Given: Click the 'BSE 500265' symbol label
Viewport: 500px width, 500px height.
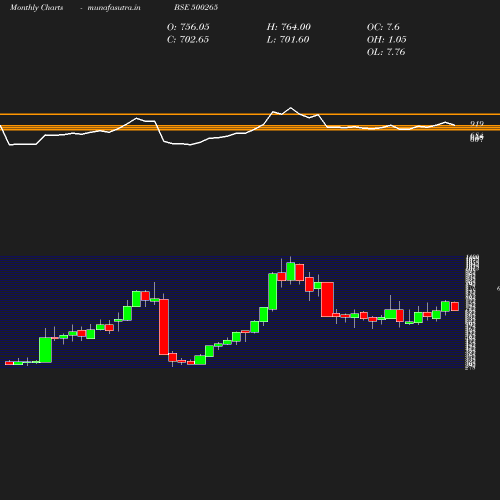Looking at the screenshot, I should (x=196, y=7).
